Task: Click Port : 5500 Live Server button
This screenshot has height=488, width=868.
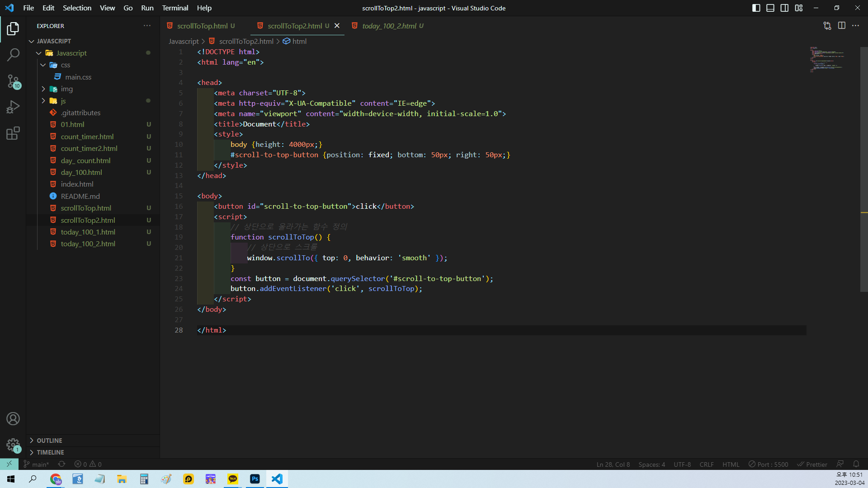Action: (768, 464)
